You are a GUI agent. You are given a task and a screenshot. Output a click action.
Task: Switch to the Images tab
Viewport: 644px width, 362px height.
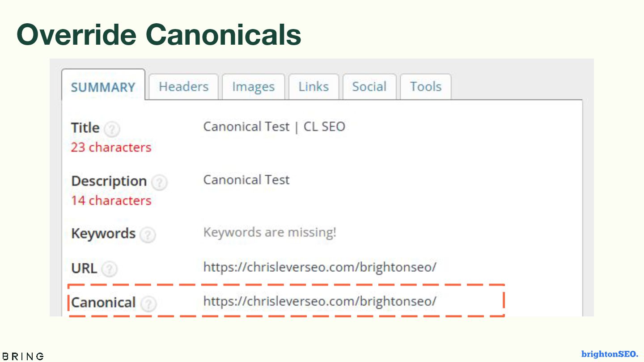253,87
